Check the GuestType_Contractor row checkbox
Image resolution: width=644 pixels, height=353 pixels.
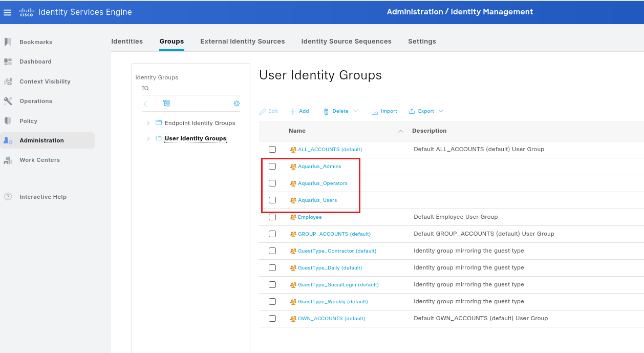point(272,251)
